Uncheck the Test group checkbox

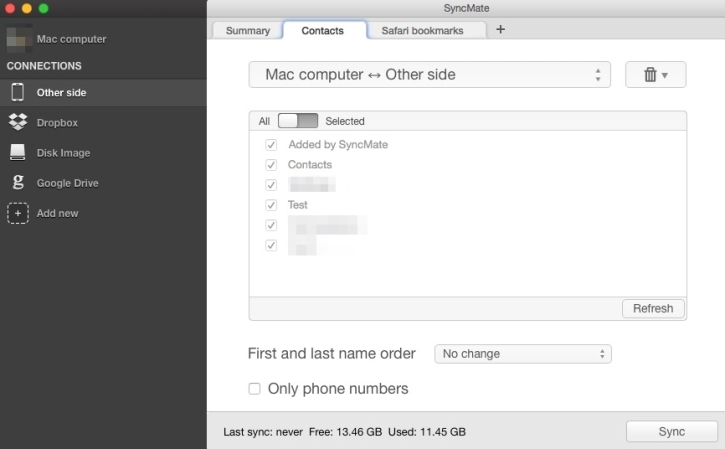tap(271, 205)
